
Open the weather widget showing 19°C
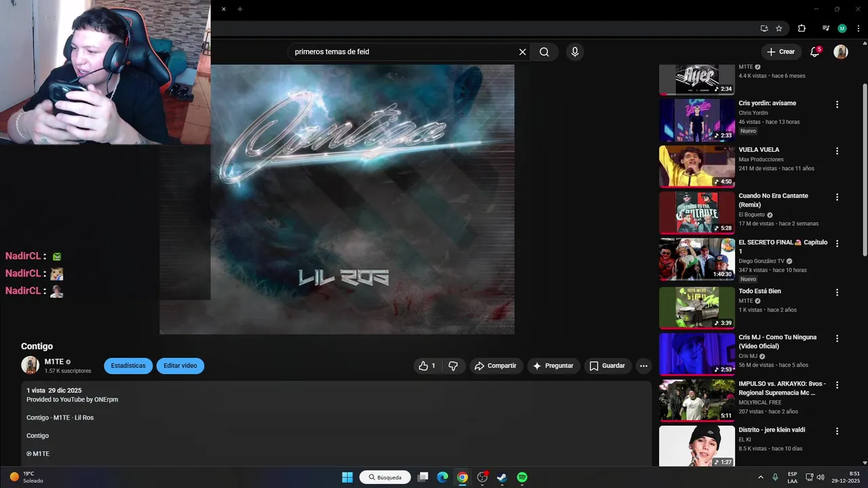point(26,477)
